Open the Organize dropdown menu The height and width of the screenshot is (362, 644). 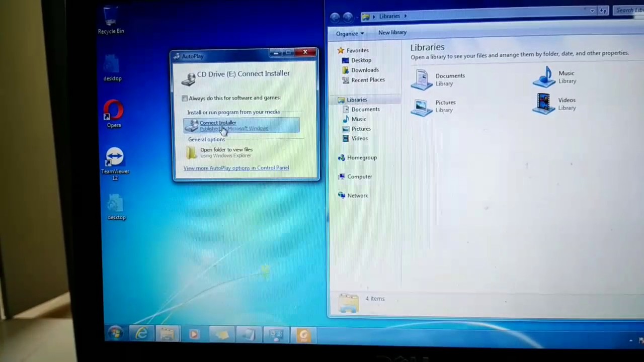pos(350,34)
